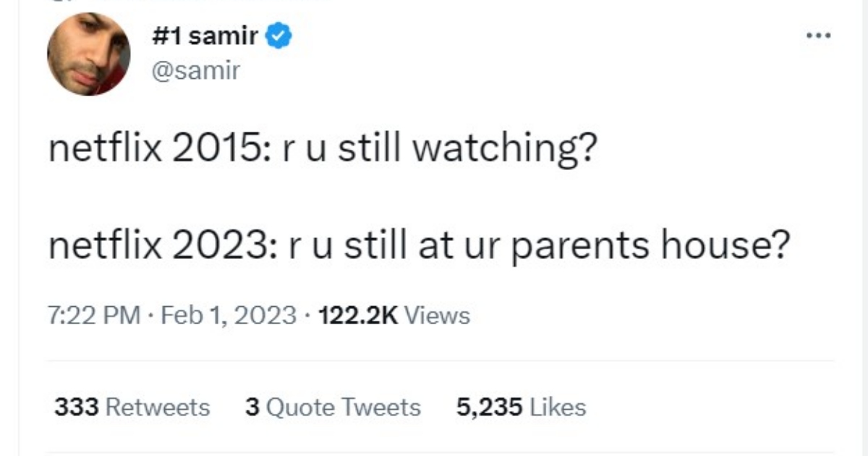The image size is (868, 456).
Task: Select the display name #1 samir
Action: point(208,34)
